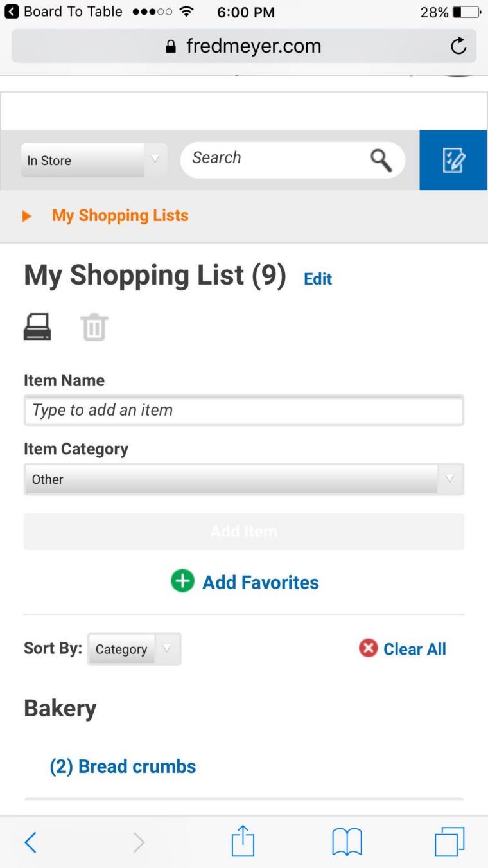Tap the green plus Add Favorites icon
488x868 pixels.
(x=182, y=581)
